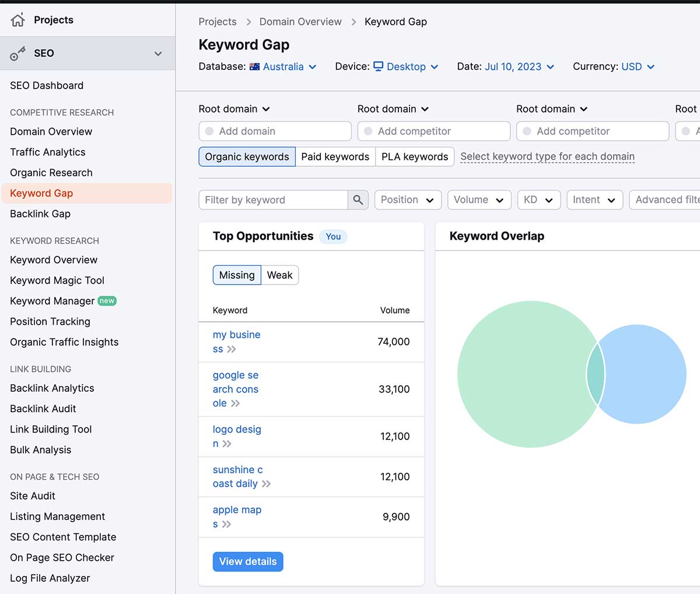700x594 pixels.
Task: Go to Projects in the breadcrumb
Action: (x=218, y=22)
